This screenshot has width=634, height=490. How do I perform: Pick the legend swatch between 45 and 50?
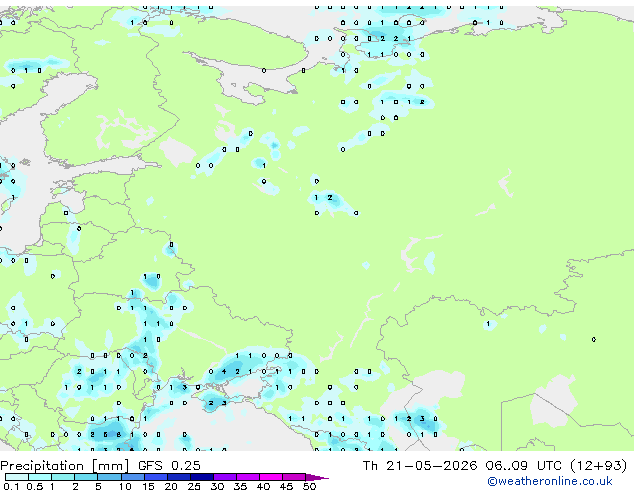coord(294,477)
